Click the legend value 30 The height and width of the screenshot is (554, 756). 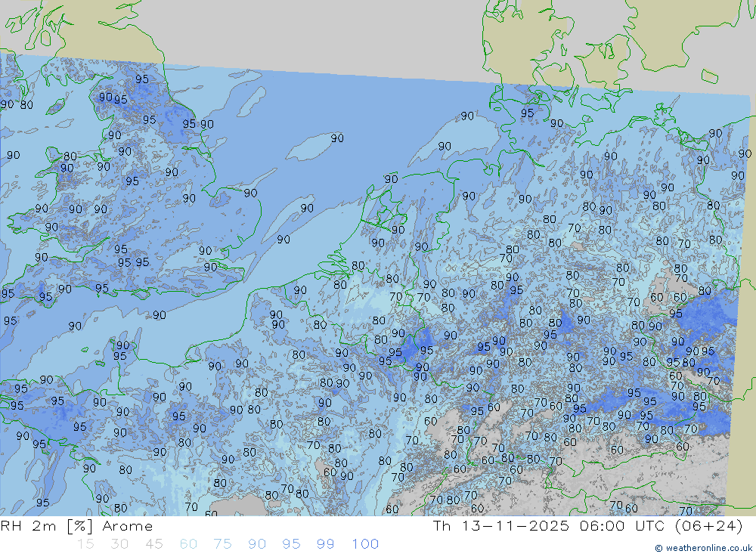(119, 544)
